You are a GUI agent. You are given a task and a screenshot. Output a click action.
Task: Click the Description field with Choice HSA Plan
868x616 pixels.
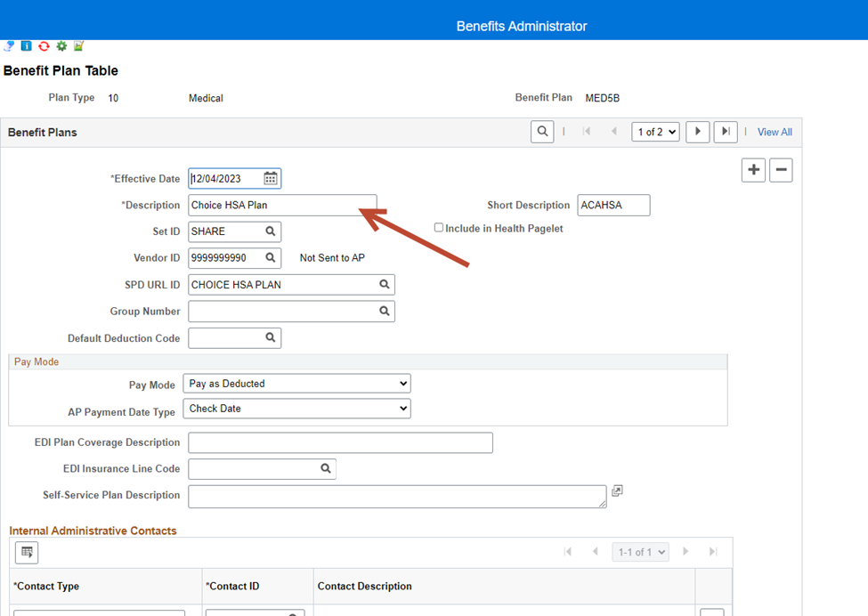[x=282, y=206]
